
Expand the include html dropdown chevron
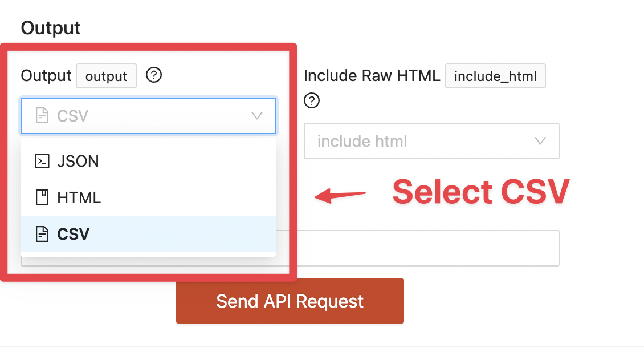click(540, 141)
